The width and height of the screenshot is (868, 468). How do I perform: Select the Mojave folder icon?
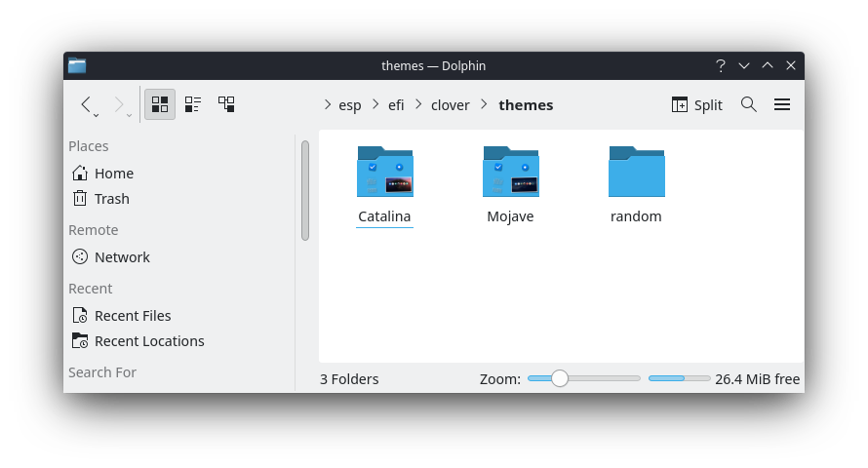tap(510, 172)
